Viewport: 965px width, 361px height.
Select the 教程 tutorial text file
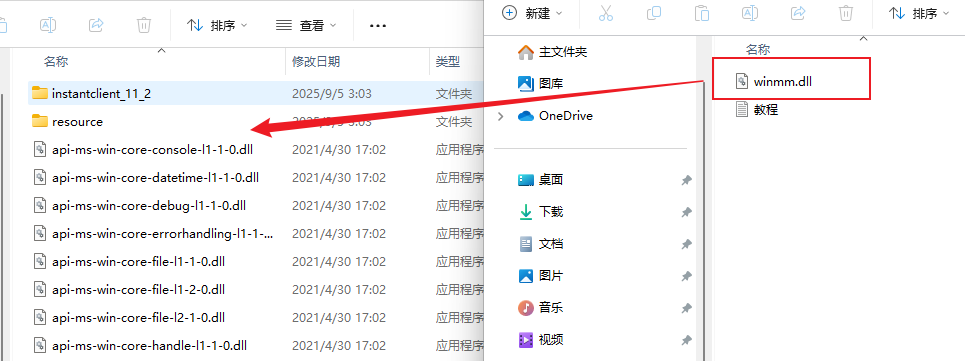[x=757, y=109]
